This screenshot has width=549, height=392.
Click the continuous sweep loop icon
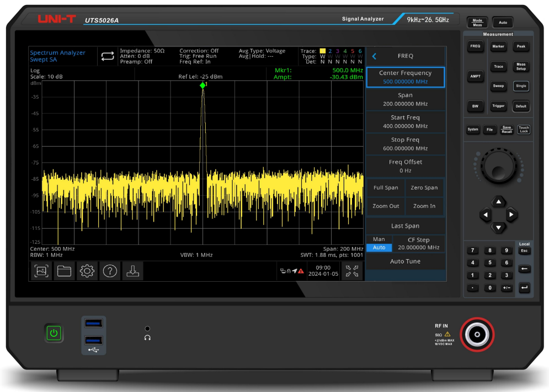pos(108,56)
